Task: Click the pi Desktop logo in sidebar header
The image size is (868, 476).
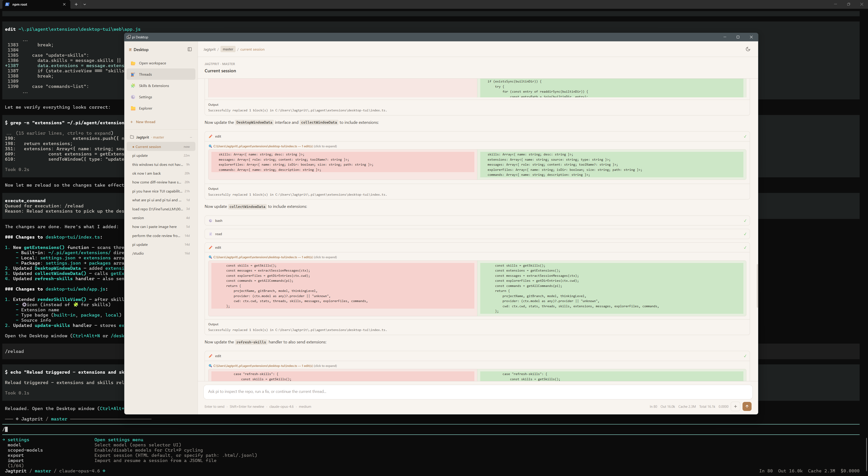Action: 130,50
